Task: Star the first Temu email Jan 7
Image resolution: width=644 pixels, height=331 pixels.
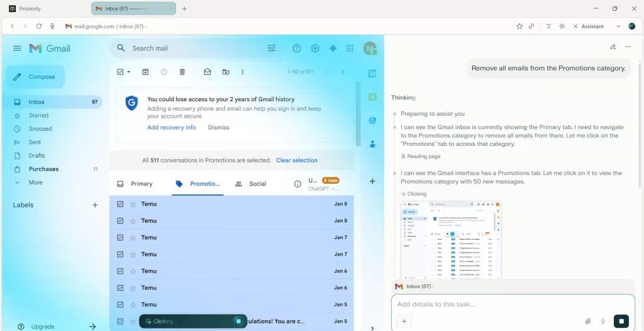Action: (133, 237)
